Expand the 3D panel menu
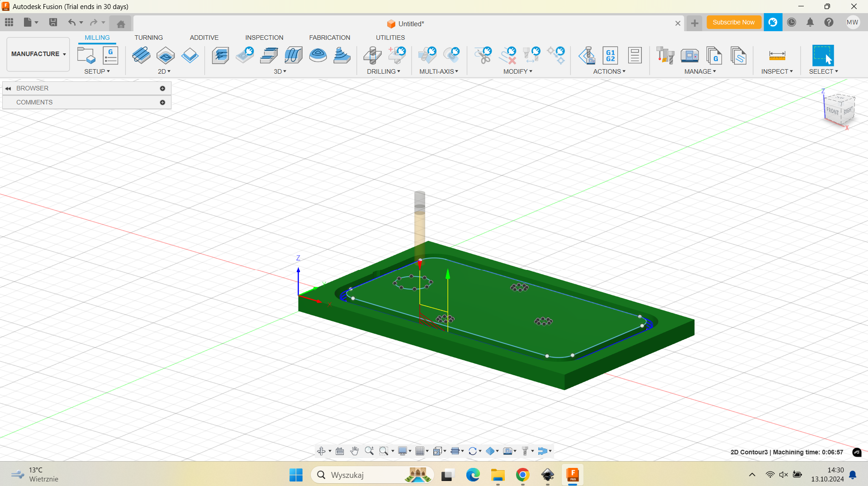The image size is (868, 486). tap(280, 71)
